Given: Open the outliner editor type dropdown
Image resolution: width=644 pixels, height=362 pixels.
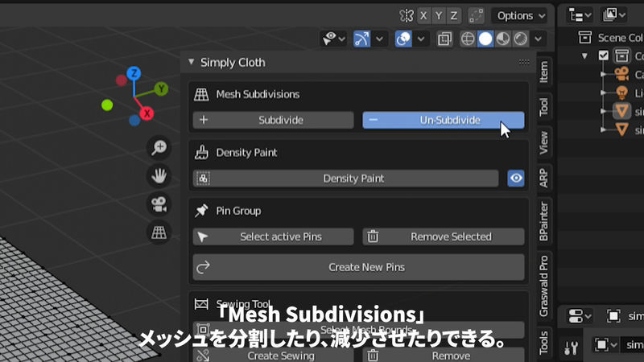Looking at the screenshot, I should [x=580, y=15].
